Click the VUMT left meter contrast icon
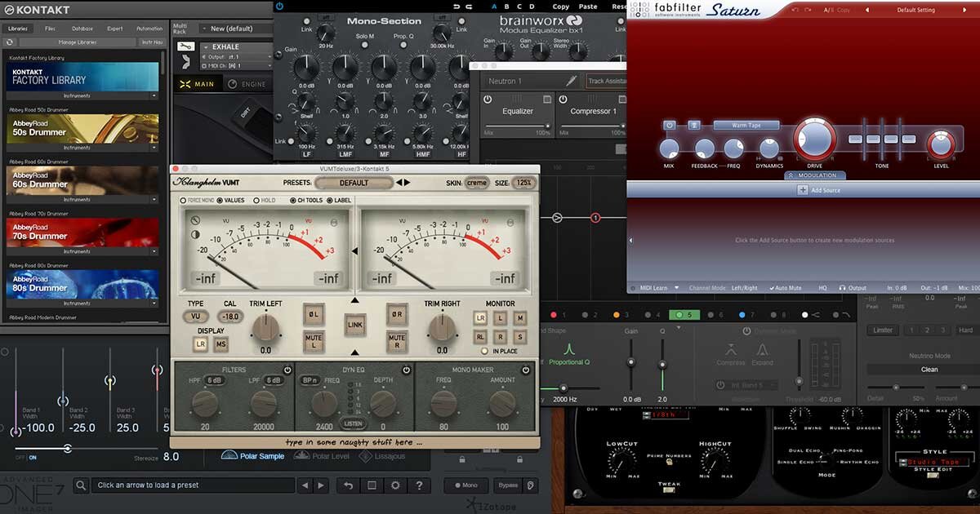This screenshot has height=514, width=980. (196, 235)
